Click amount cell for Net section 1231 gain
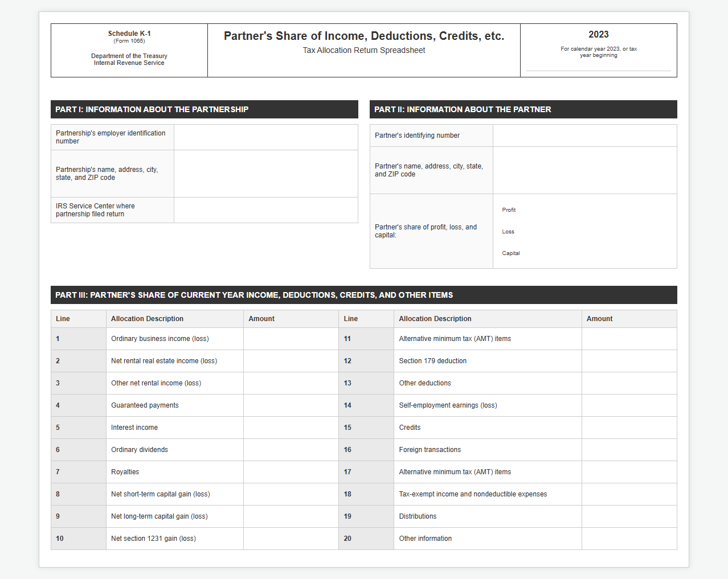The image size is (728, 579). pyautogui.click(x=291, y=539)
